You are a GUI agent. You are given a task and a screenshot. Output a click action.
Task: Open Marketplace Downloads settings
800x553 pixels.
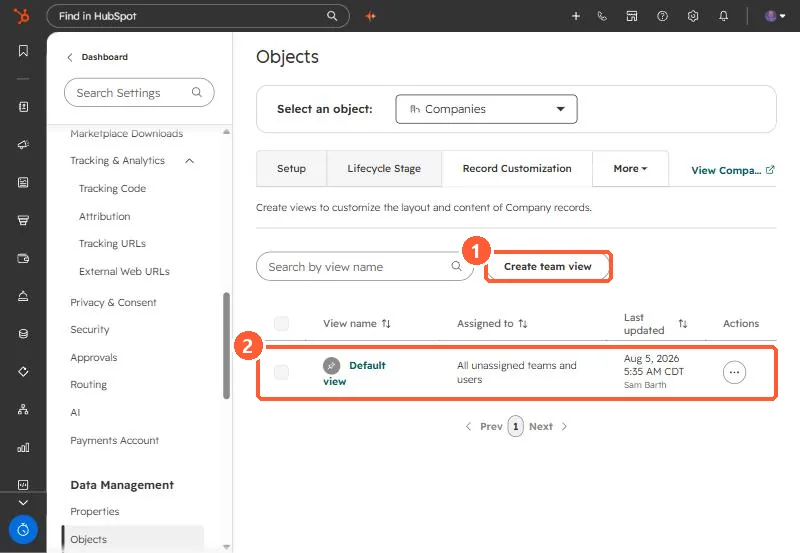(x=127, y=134)
